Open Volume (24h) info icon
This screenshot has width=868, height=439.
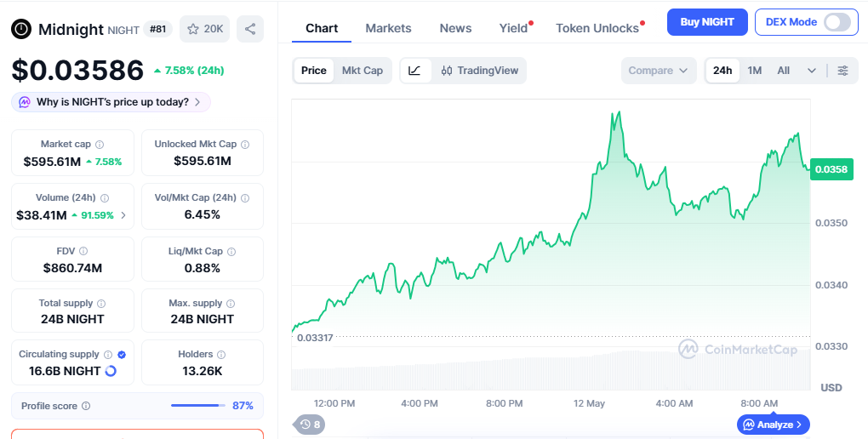point(105,197)
